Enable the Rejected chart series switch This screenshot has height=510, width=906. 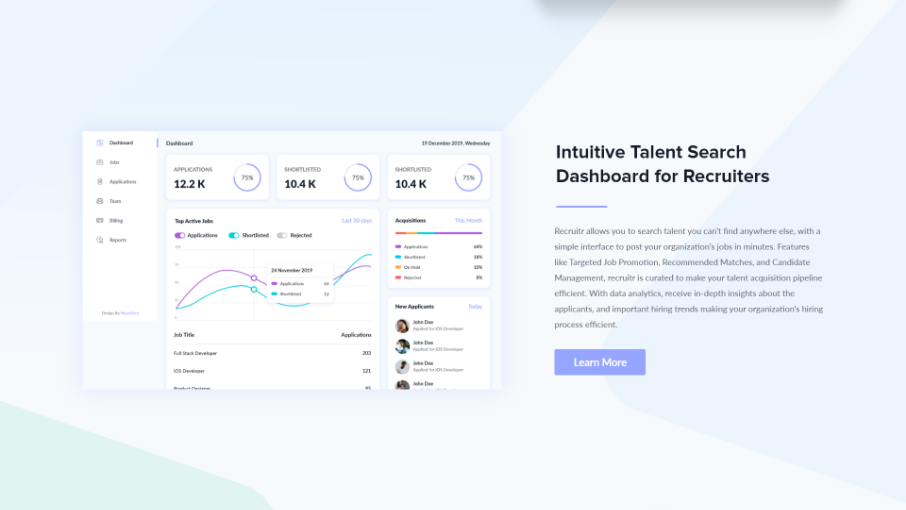pyautogui.click(x=282, y=235)
